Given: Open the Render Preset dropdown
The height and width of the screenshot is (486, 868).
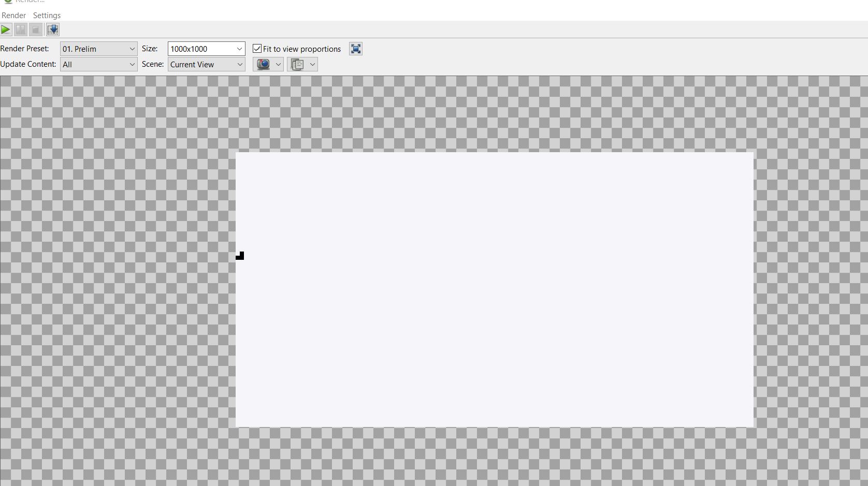Looking at the screenshot, I should point(98,49).
